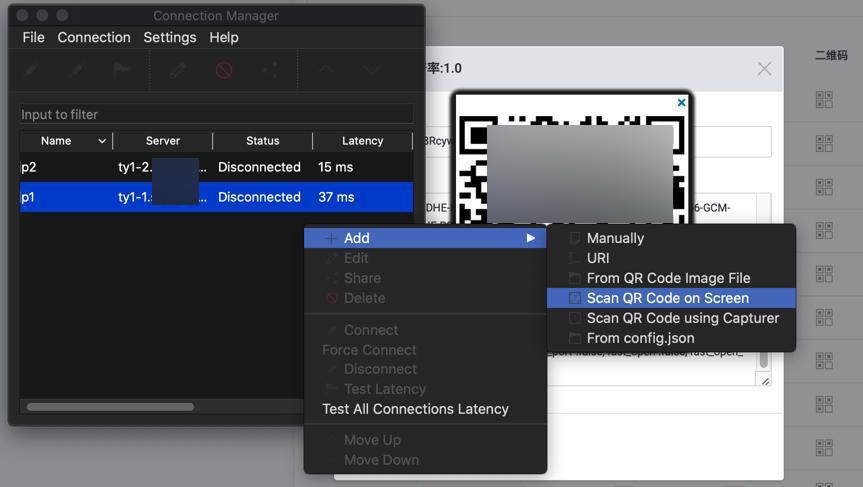Screen dimensions: 863x487
Task: Click Test All Connections Latency
Action: pyautogui.click(x=425, y=409)
